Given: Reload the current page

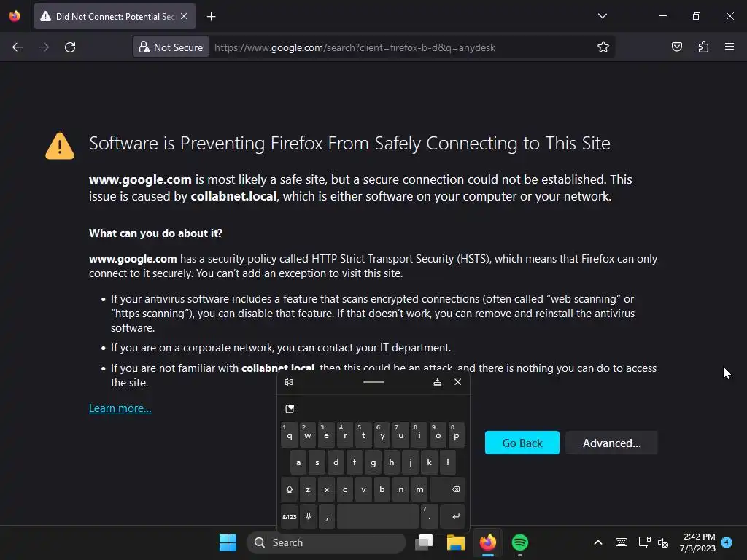Looking at the screenshot, I should click(70, 47).
